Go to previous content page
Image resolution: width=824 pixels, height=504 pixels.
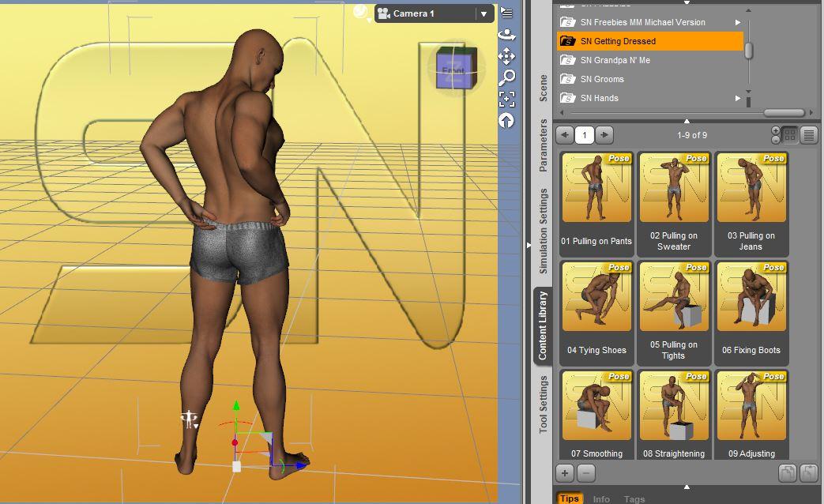(565, 135)
